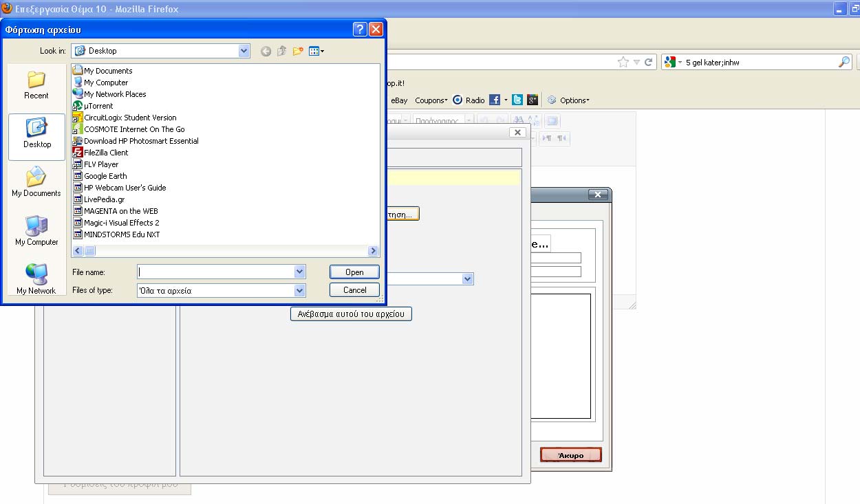
Task: Open the eBay toolbar link
Action: (x=399, y=100)
